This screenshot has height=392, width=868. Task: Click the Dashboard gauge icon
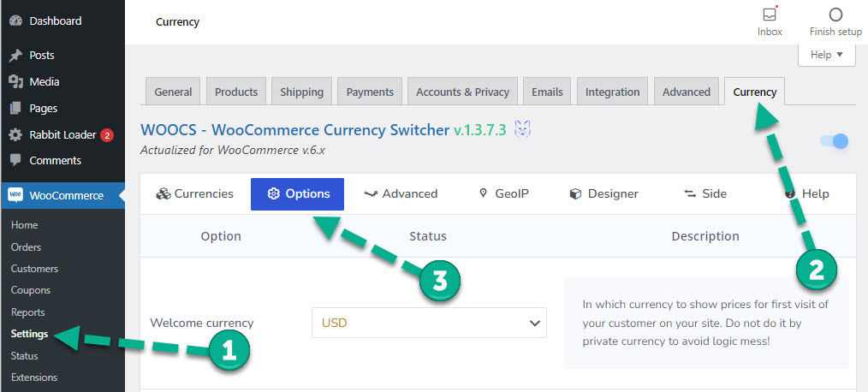pyautogui.click(x=15, y=21)
